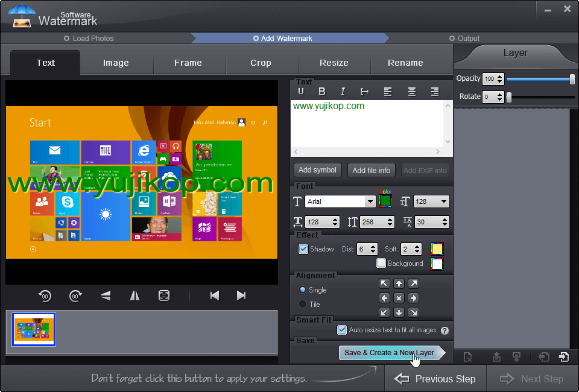Center align watermark text

(412, 92)
